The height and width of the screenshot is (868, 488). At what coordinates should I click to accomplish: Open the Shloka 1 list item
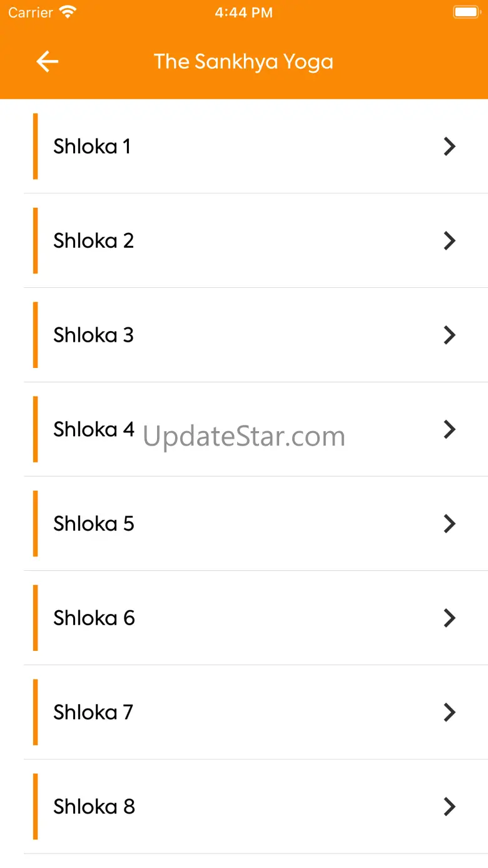(256, 146)
